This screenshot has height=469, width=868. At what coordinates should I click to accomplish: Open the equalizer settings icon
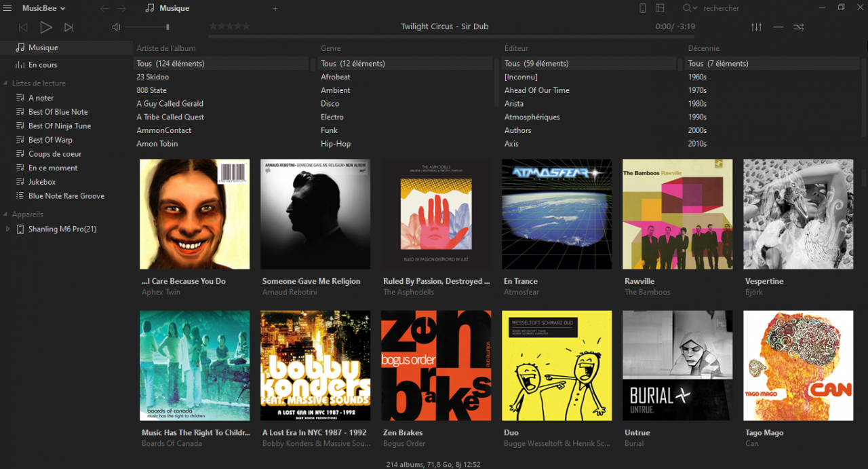pyautogui.click(x=756, y=27)
